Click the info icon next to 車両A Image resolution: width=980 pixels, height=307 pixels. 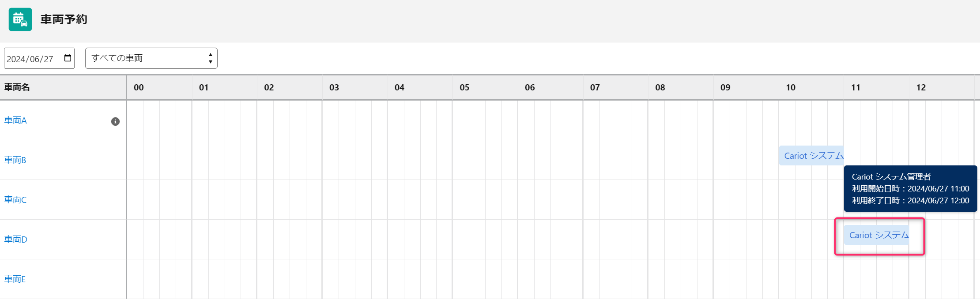[x=115, y=121]
